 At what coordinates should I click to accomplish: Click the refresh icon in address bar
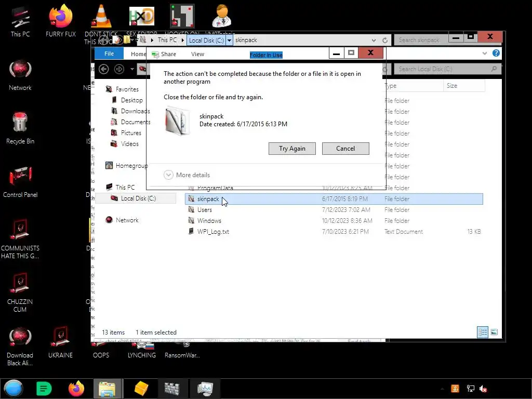[x=385, y=41]
